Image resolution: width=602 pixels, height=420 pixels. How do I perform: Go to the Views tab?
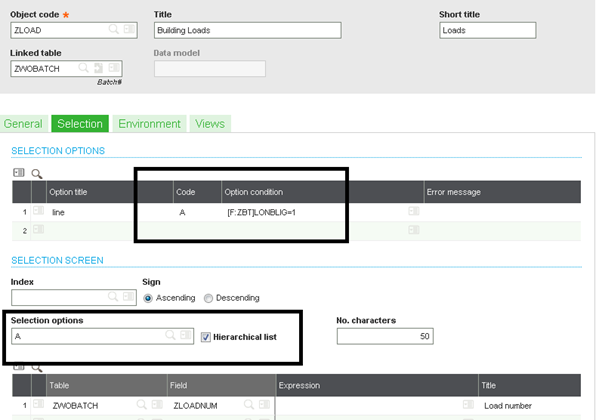pyautogui.click(x=210, y=124)
